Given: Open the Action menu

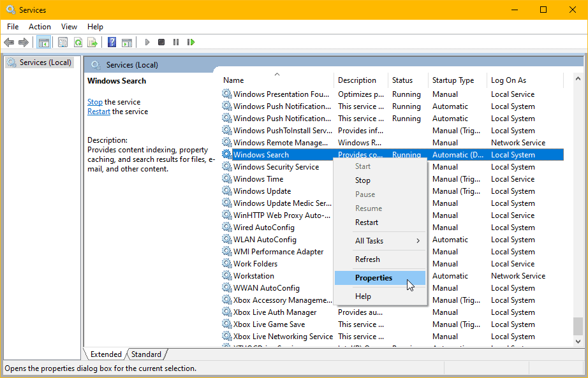Looking at the screenshot, I should coord(40,27).
